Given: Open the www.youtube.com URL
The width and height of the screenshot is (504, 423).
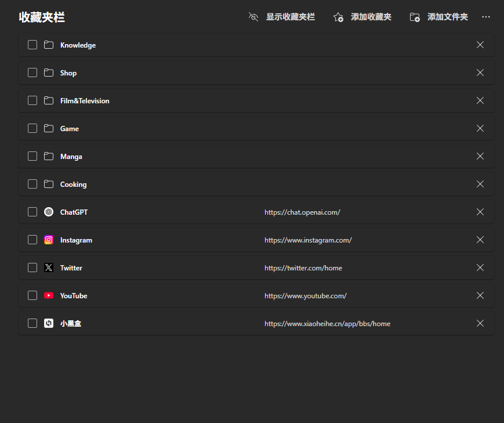Looking at the screenshot, I should (305, 296).
